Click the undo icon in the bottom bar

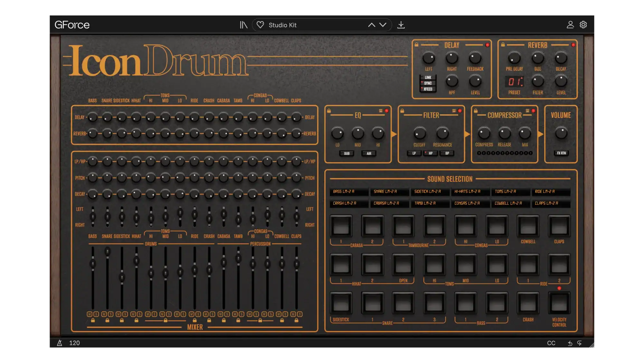tap(570, 343)
